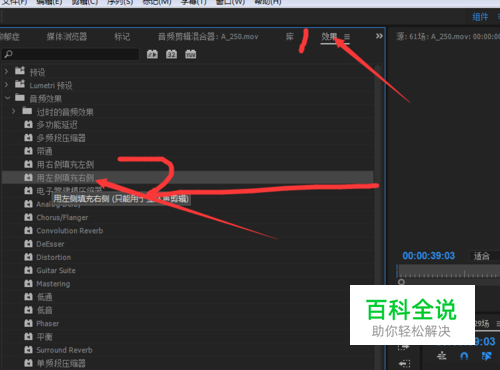Select the Distortion effect
Image resolution: width=500 pixels, height=370 pixels.
click(x=187, y=257)
